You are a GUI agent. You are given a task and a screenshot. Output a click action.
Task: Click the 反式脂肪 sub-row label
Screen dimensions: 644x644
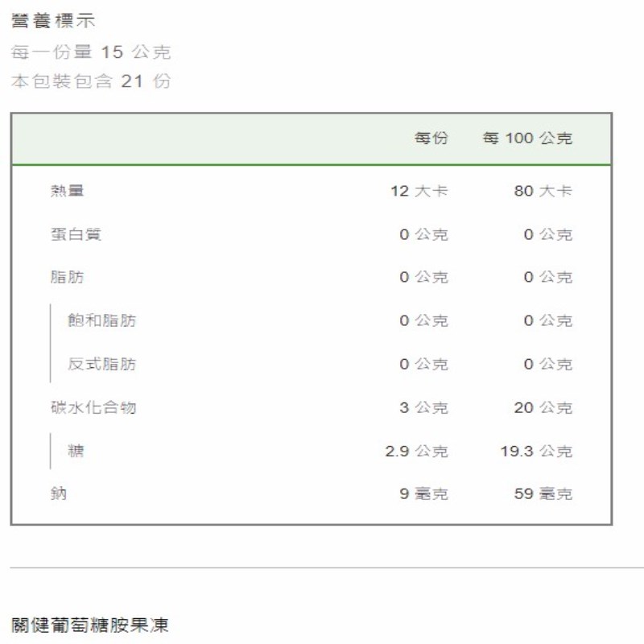pyautogui.click(x=101, y=365)
